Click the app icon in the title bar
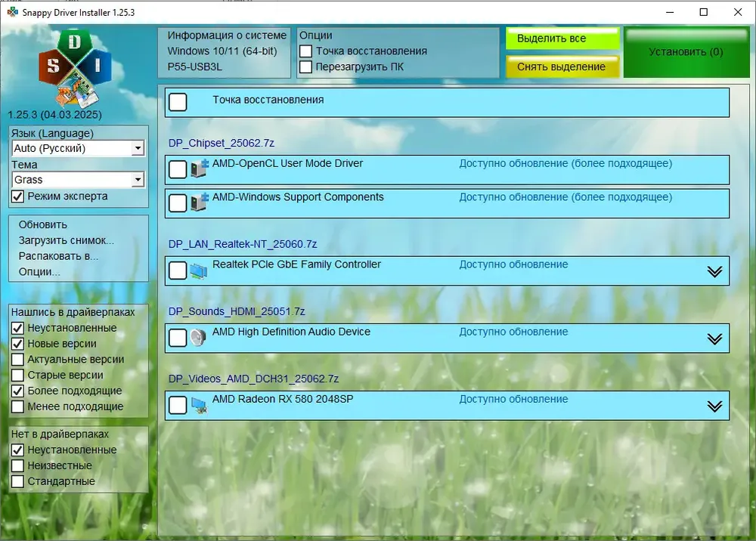This screenshot has height=541, width=756. (12, 12)
